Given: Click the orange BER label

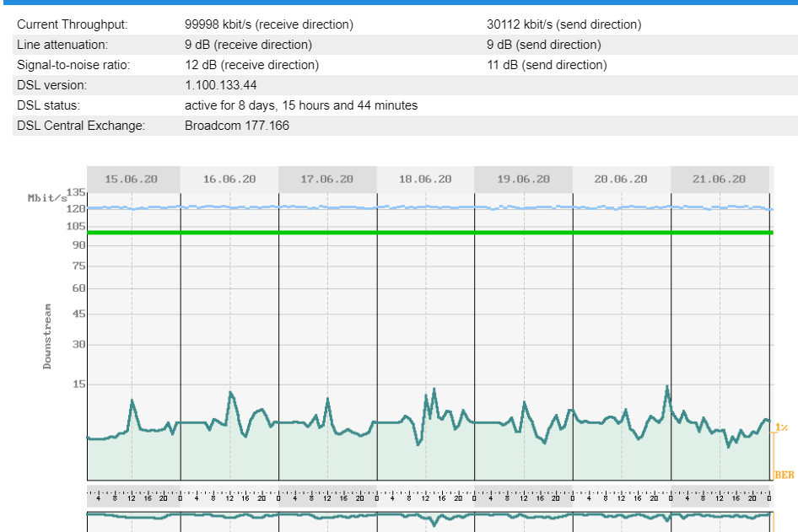Looking at the screenshot, I should pyautogui.click(x=784, y=476).
